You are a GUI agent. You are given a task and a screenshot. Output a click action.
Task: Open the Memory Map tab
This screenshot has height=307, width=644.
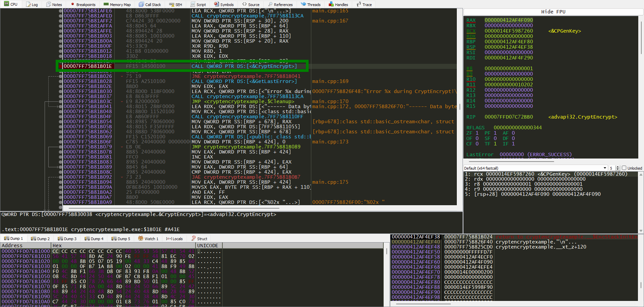tap(117, 4)
